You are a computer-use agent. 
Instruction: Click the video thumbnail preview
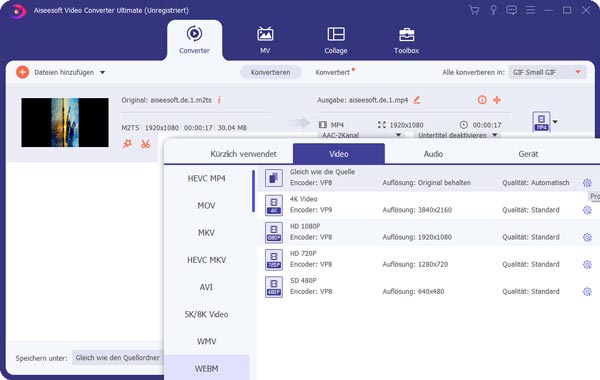[65, 122]
